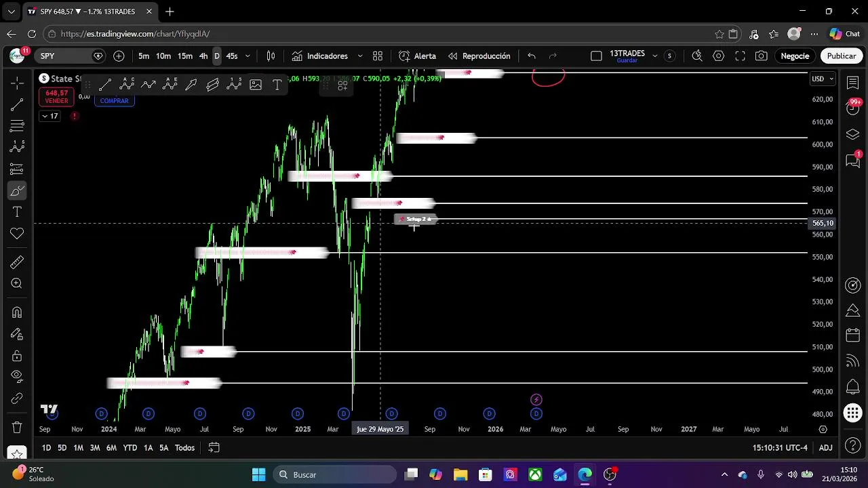Take a chart snapshot with camera icon
The height and width of the screenshot is (488, 868).
pyautogui.click(x=762, y=56)
